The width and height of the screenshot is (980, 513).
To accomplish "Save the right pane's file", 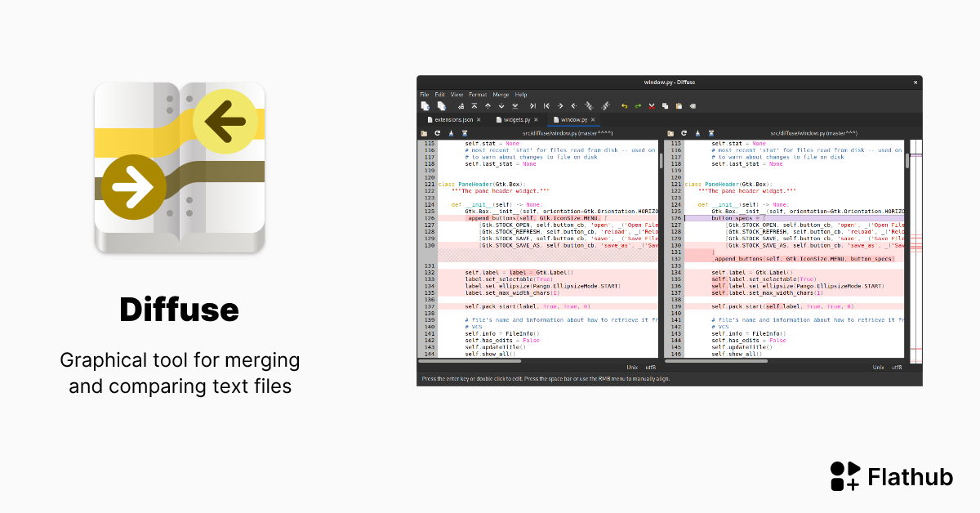I will (697, 132).
